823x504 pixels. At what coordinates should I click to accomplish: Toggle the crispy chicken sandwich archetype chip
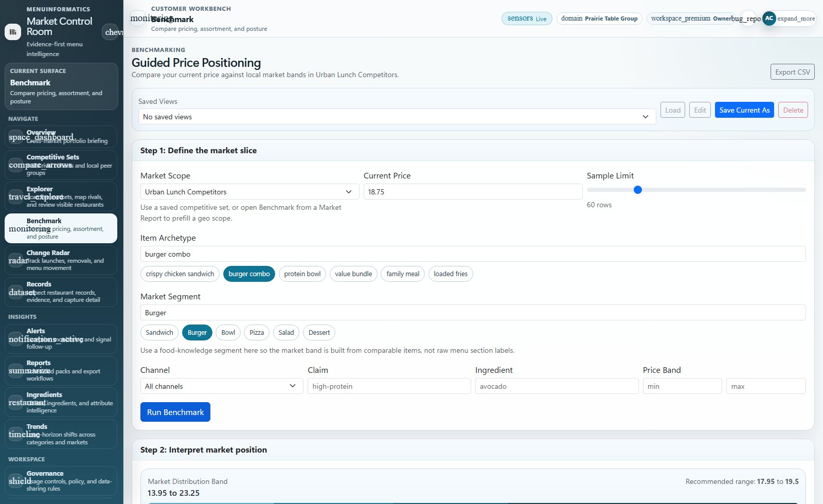180,274
